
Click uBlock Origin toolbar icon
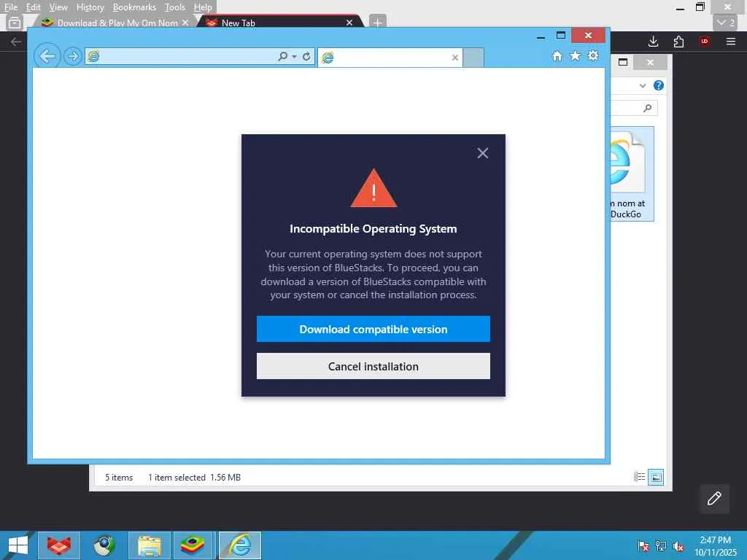click(705, 42)
